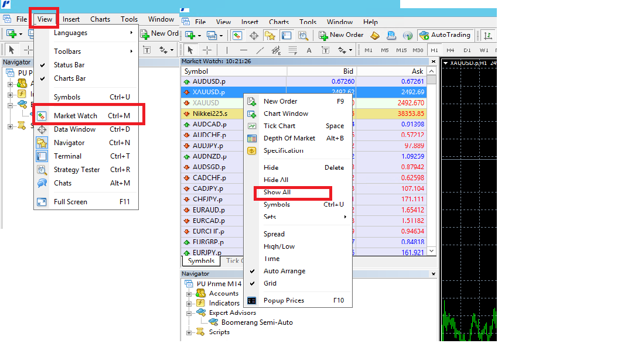Click Popup Prices icon in context menu

(251, 301)
